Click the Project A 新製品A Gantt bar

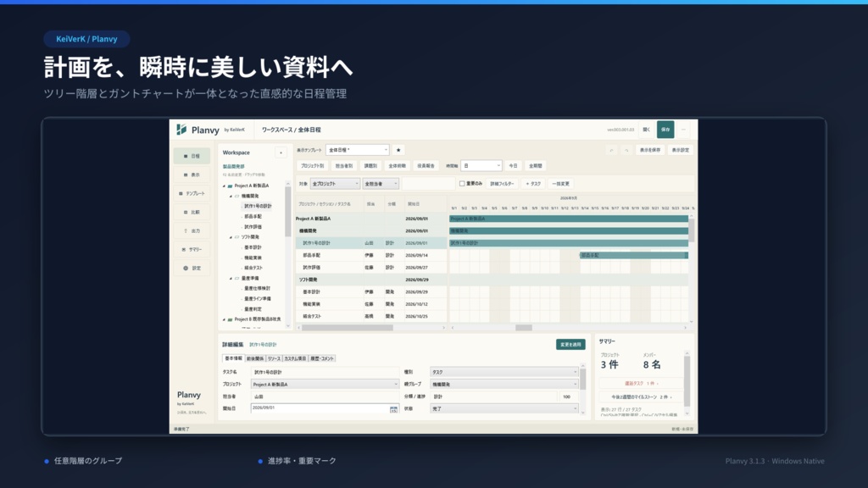569,219
